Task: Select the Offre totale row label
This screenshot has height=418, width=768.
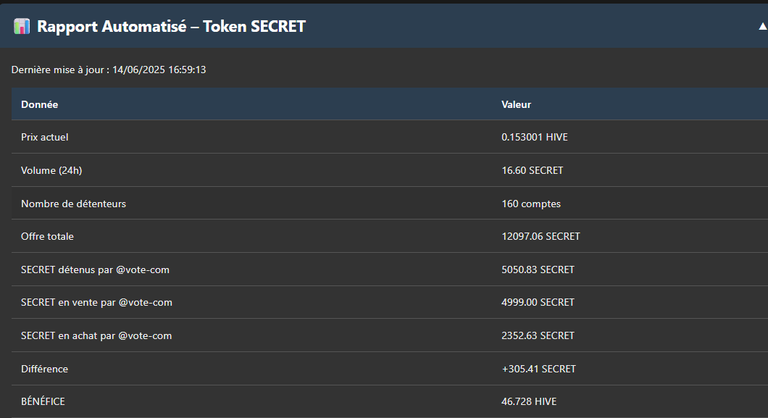Action: coord(47,236)
